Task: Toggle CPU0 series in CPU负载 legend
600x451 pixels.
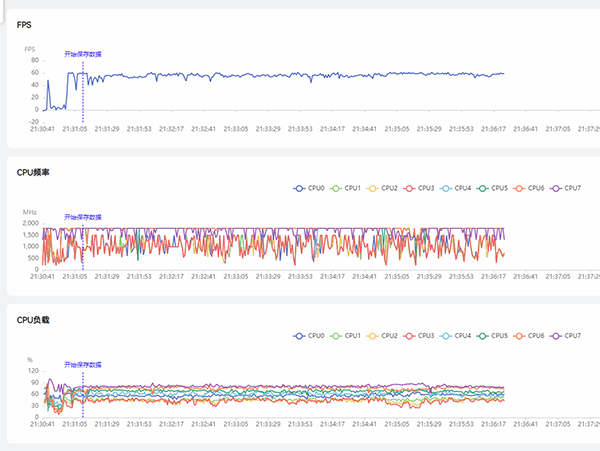Action: [307, 336]
